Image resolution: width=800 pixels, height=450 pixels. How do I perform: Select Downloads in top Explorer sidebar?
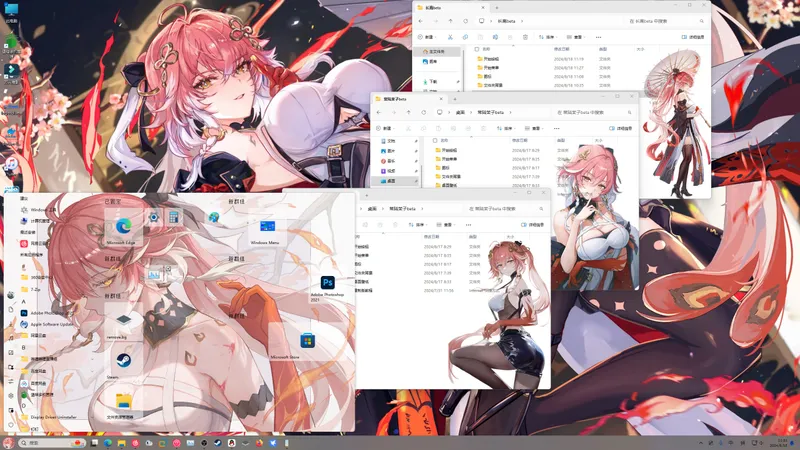(x=437, y=82)
